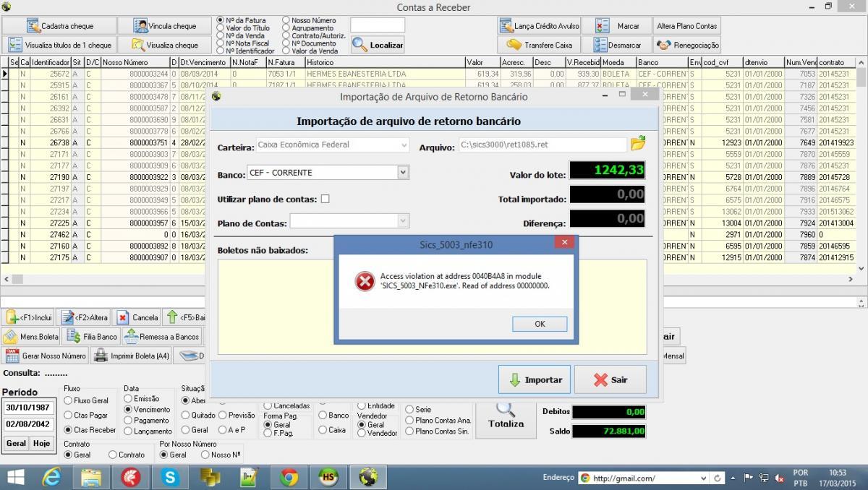This screenshot has height=490, width=868.
Task: Click Remessa a Bancos
Action: click(161, 336)
